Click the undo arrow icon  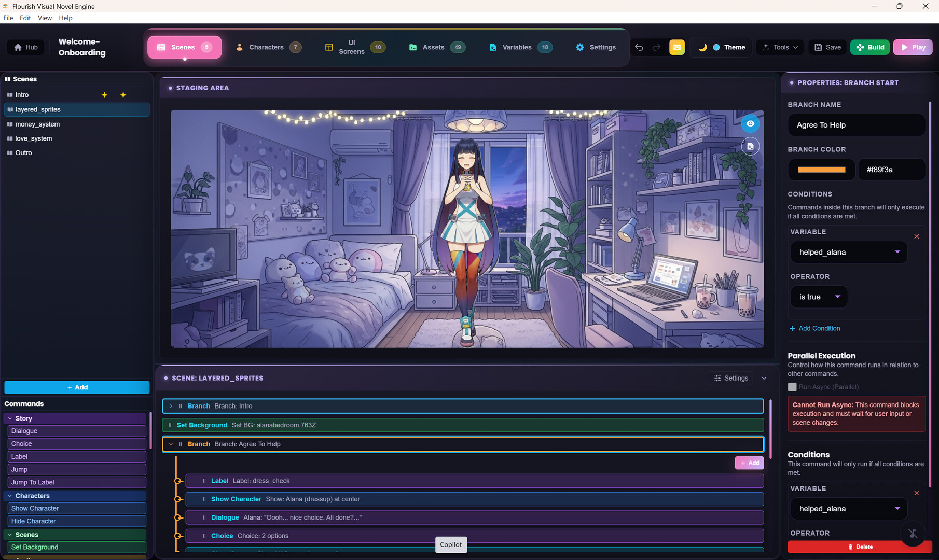(x=639, y=47)
